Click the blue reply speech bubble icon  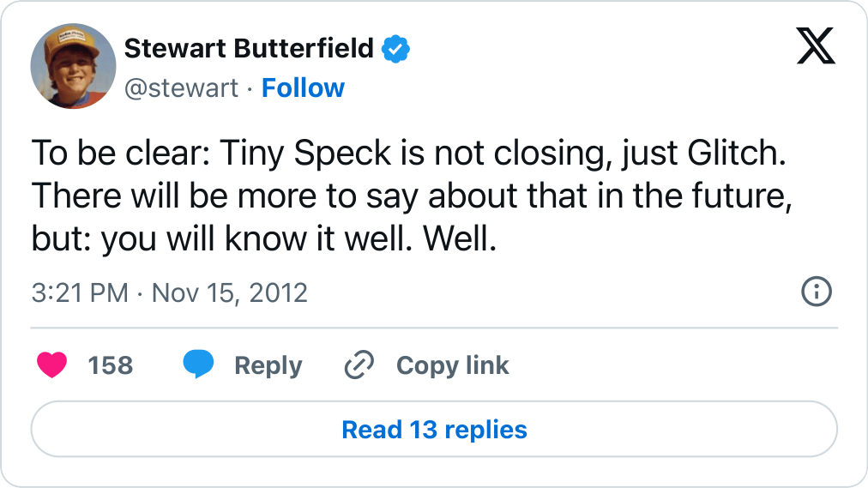point(198,365)
